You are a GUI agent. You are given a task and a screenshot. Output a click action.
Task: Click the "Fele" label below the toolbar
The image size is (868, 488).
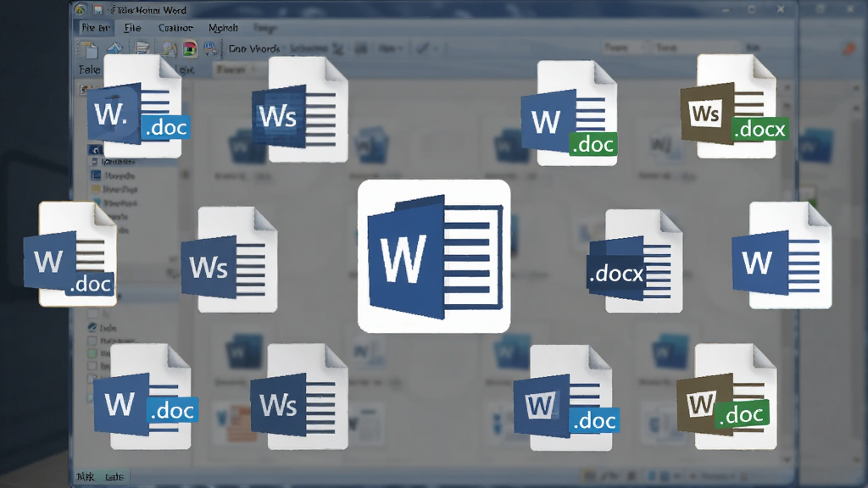[x=89, y=69]
